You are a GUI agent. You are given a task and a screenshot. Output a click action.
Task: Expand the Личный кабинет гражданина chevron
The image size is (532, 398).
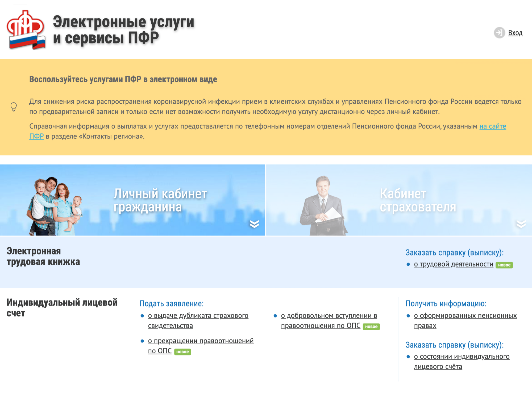coord(254,224)
